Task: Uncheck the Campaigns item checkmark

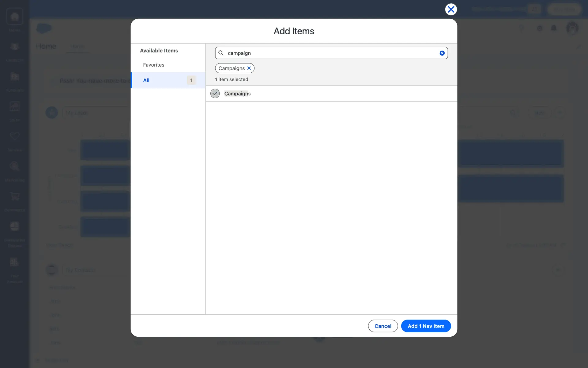Action: [215, 94]
